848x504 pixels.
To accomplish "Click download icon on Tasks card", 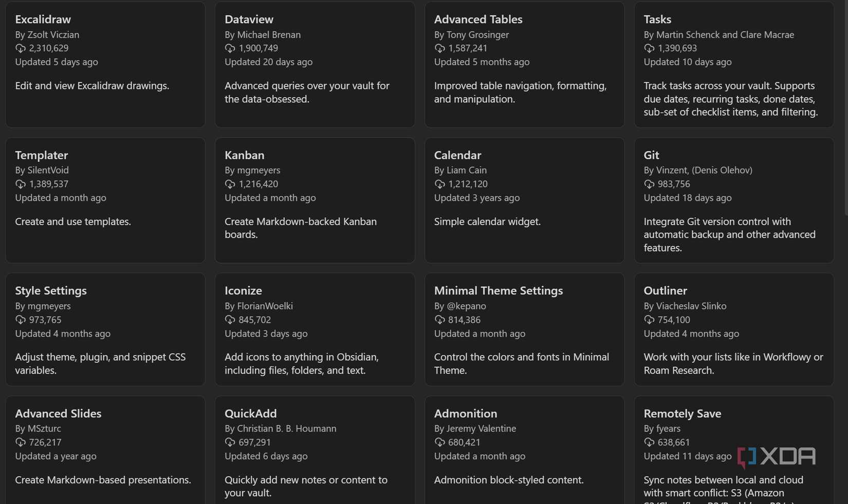I will point(649,48).
